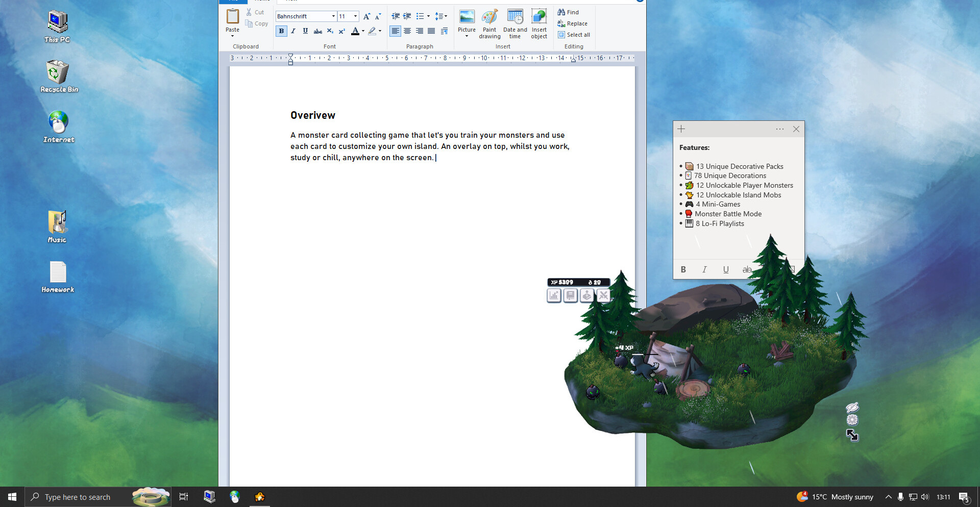Open the sticky note three-dots menu
Screen dimensions: 980x507
click(779, 129)
